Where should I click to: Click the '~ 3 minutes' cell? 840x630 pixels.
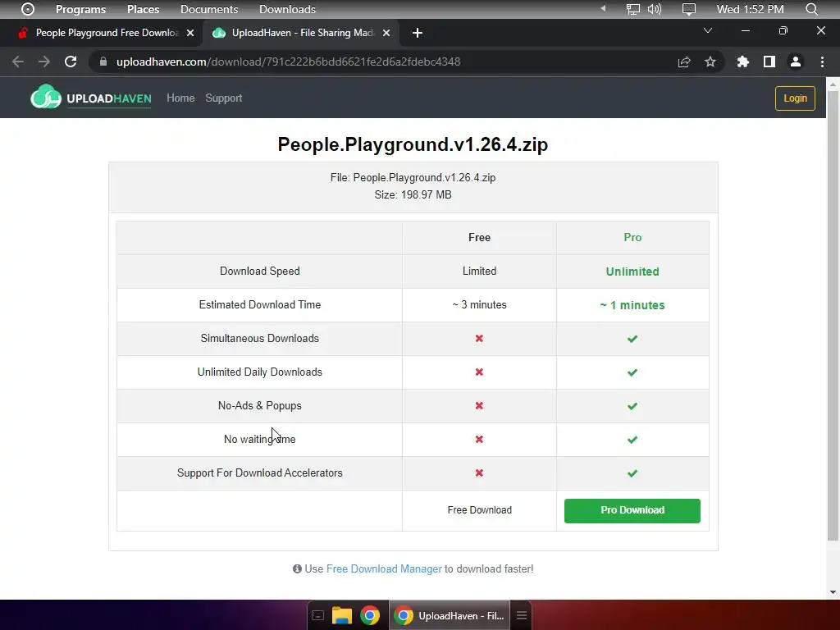click(x=479, y=305)
